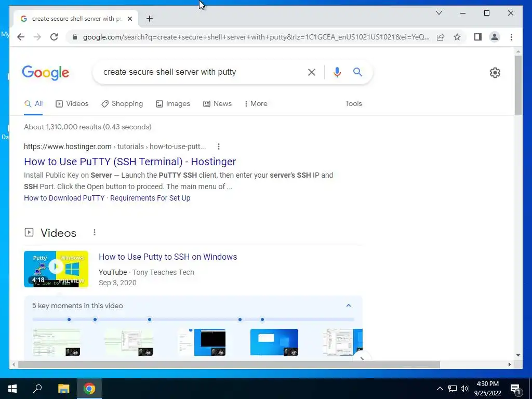Switch to the Images tab
This screenshot has height=399, width=532.
coord(173,104)
